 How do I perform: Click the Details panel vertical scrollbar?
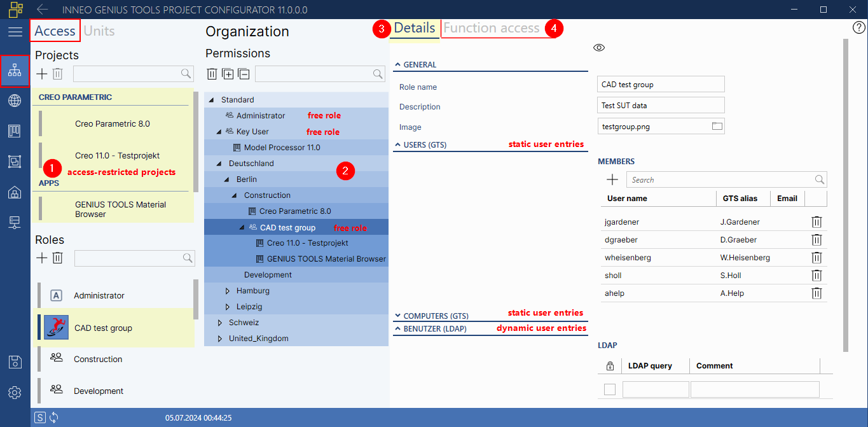pos(845,195)
